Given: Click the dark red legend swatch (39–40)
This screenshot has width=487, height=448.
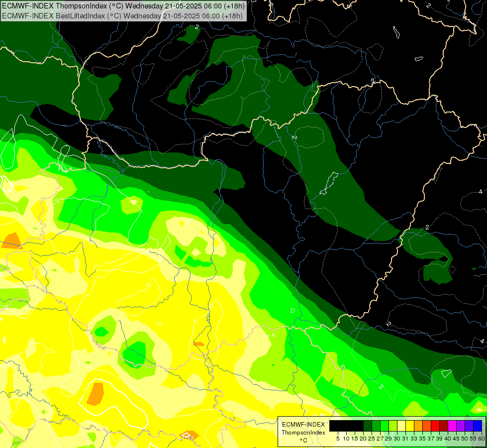Looking at the screenshot, I should tap(444, 426).
